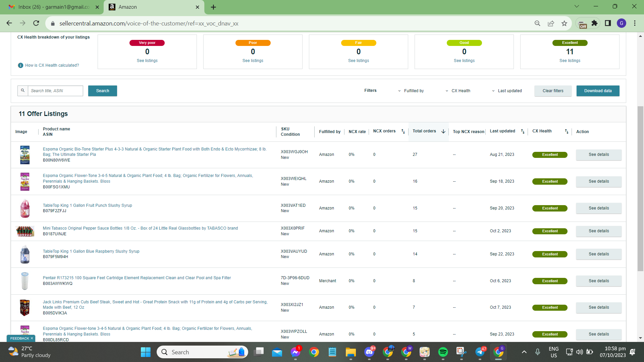Open Chrome three-dot menu
644x362 pixels.
pyautogui.click(x=635, y=23)
